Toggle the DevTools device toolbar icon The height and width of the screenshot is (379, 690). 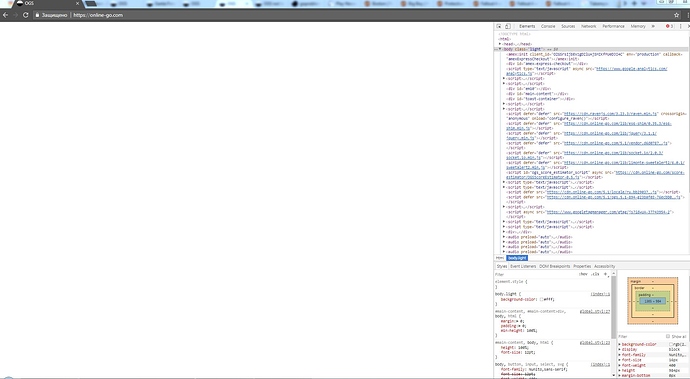pyautogui.click(x=508, y=26)
